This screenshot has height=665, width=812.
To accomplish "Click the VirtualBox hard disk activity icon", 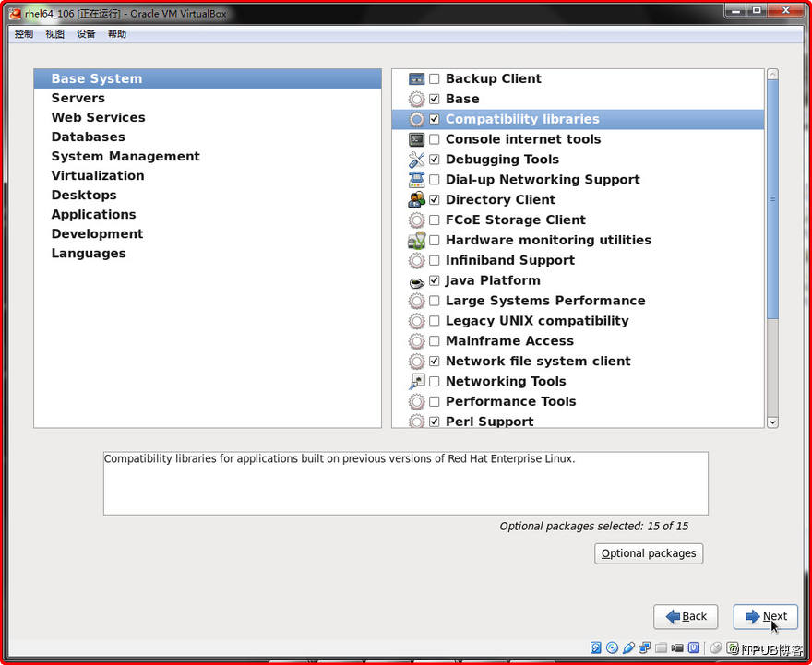I will [595, 647].
